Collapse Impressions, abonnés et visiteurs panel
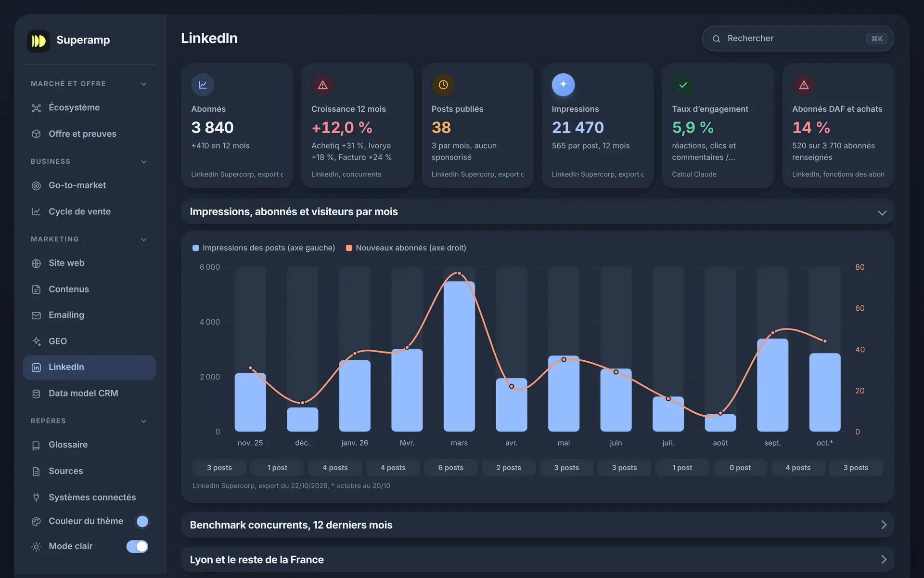This screenshot has height=578, width=924. click(882, 212)
